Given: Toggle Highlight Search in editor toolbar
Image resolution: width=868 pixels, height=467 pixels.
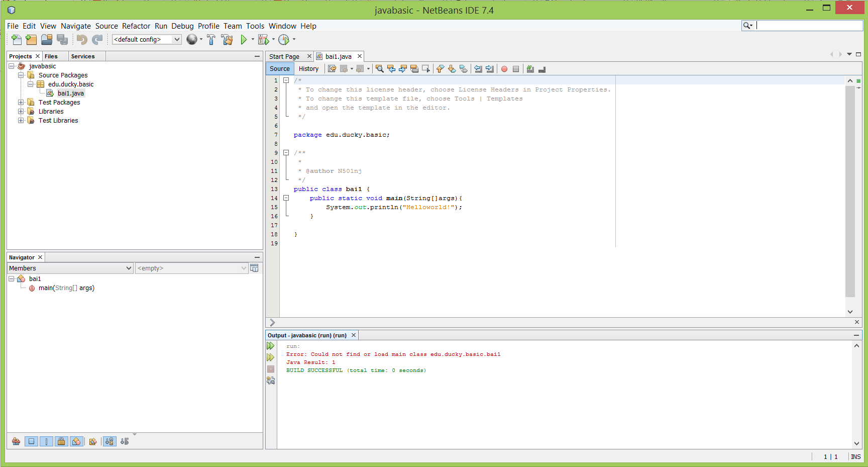Looking at the screenshot, I should (x=414, y=69).
